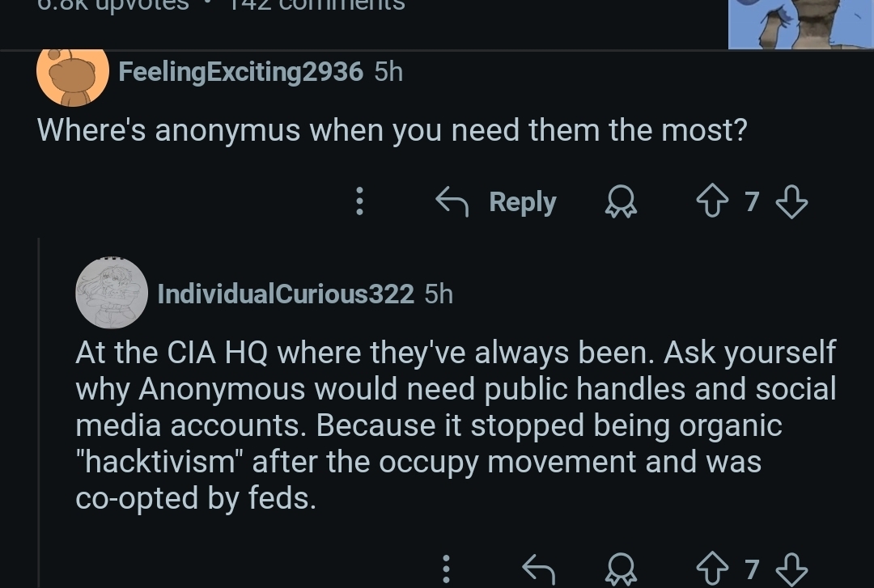Collapse the comment "Where's anonymus when you need them"

click(392, 130)
